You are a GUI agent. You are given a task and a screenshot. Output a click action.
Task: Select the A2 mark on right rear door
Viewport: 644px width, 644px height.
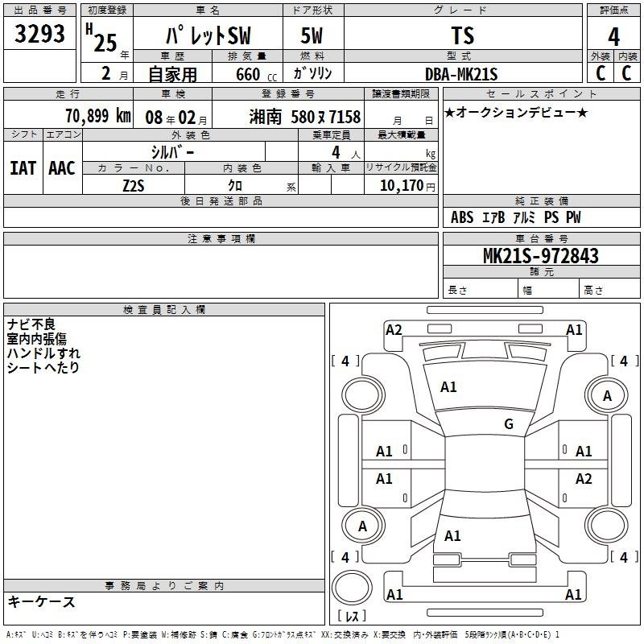583,478
